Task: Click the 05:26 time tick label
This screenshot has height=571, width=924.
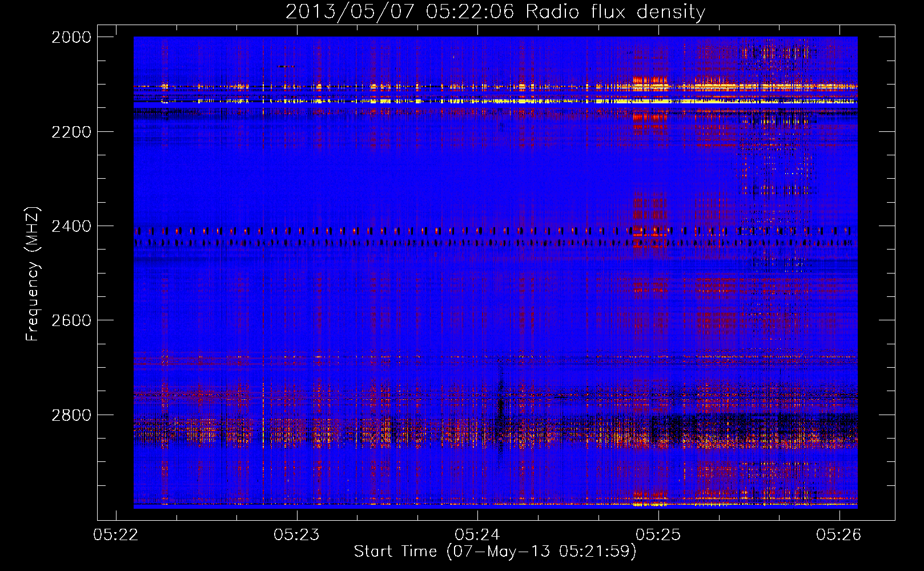Action: (839, 535)
